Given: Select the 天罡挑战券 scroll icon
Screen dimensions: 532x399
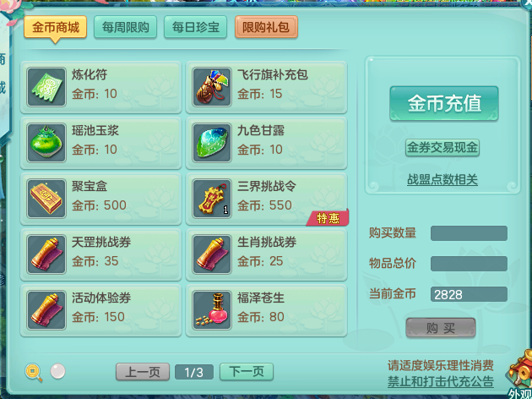Looking at the screenshot, I should coord(46,254).
